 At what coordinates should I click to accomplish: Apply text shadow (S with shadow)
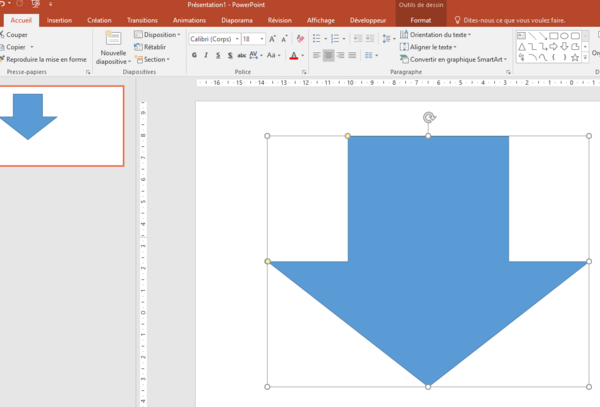click(x=230, y=55)
